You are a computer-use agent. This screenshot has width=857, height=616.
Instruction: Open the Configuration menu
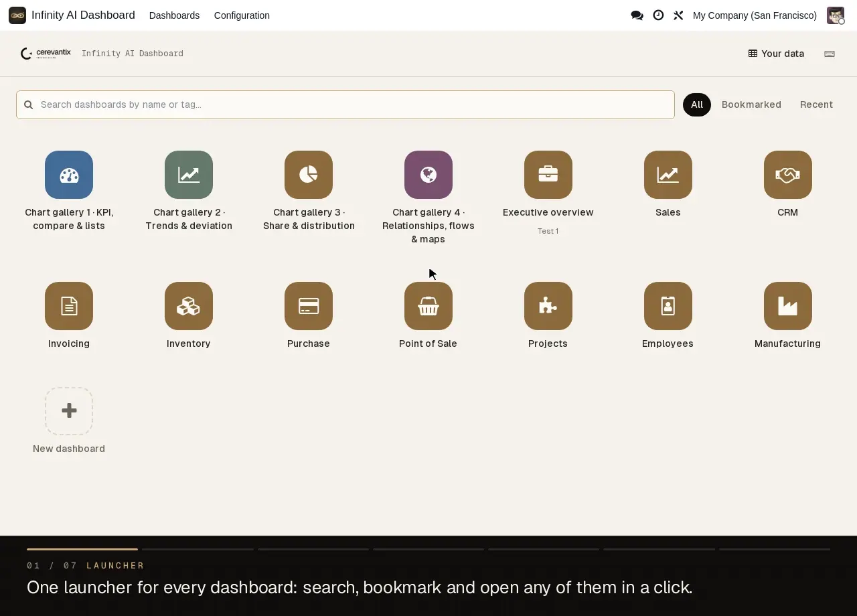(x=242, y=15)
